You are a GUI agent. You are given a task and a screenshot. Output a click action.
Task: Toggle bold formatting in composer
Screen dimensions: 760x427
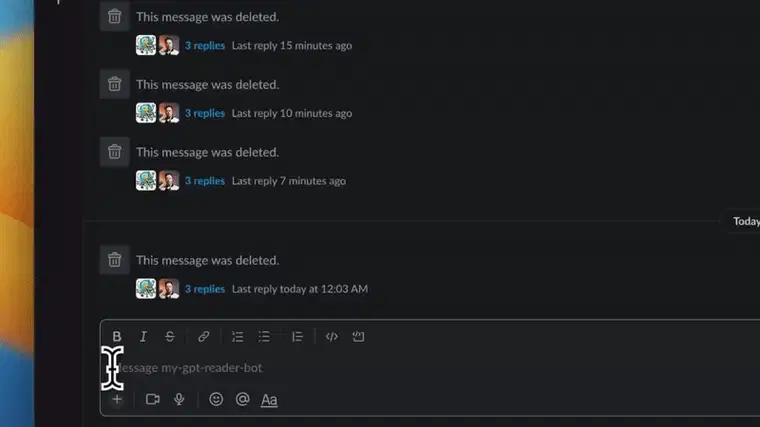click(117, 336)
